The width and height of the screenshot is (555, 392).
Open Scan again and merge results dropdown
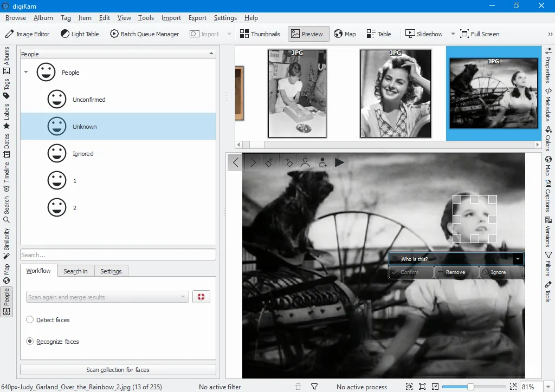point(108,297)
